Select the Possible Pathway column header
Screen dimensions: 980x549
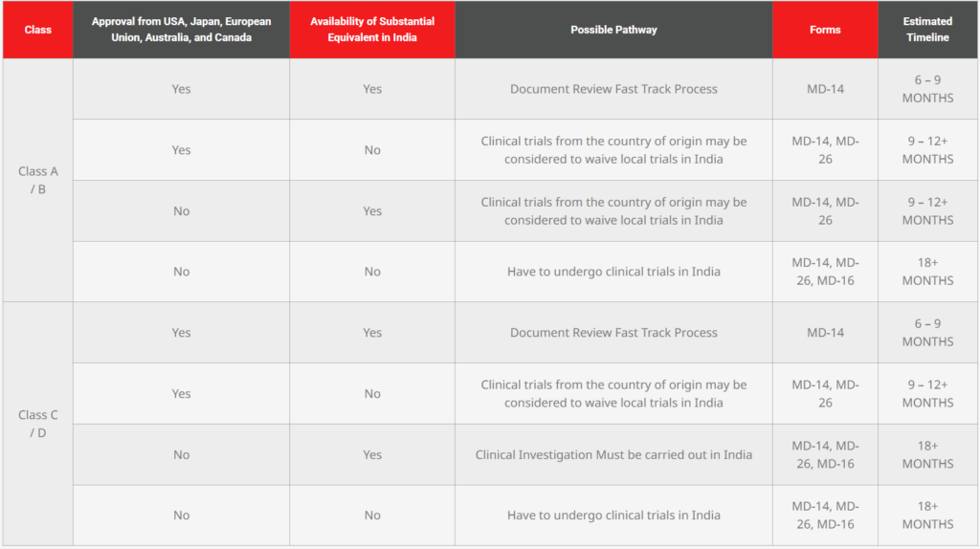pos(613,30)
